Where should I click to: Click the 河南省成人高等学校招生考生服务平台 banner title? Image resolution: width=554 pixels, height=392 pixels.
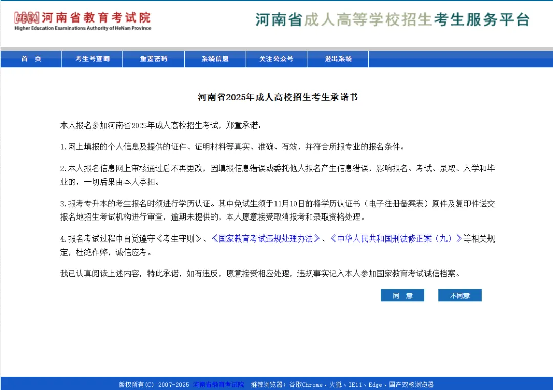(393, 20)
